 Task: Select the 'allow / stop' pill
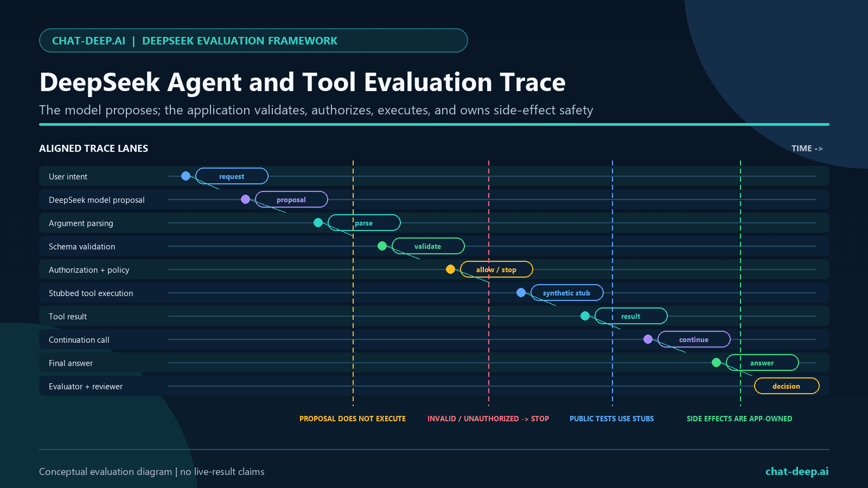point(496,269)
